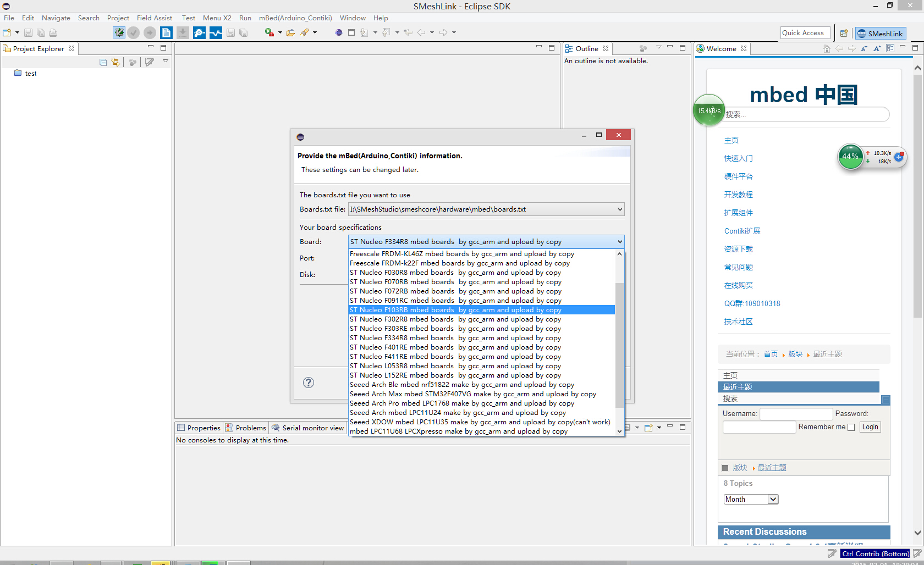Click the Open Perspective icon
The width and height of the screenshot is (924, 565).
pyautogui.click(x=844, y=34)
